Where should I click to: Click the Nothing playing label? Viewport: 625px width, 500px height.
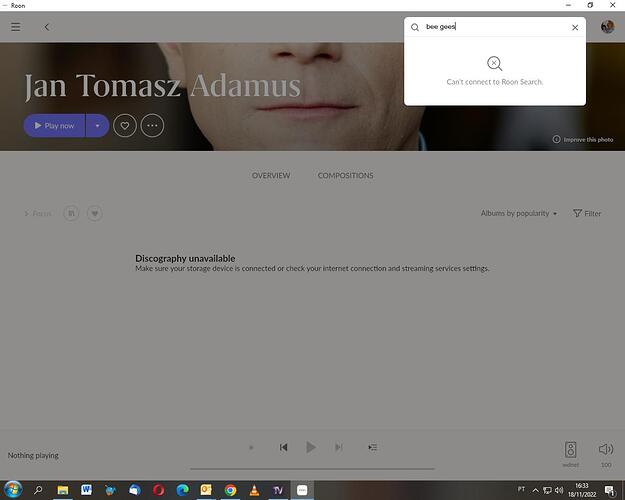33,455
